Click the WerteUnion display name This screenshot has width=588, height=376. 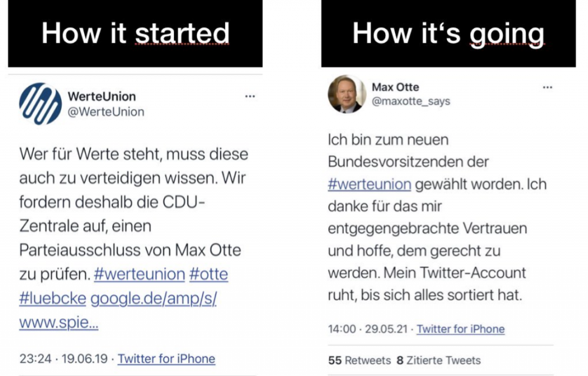[x=101, y=96]
